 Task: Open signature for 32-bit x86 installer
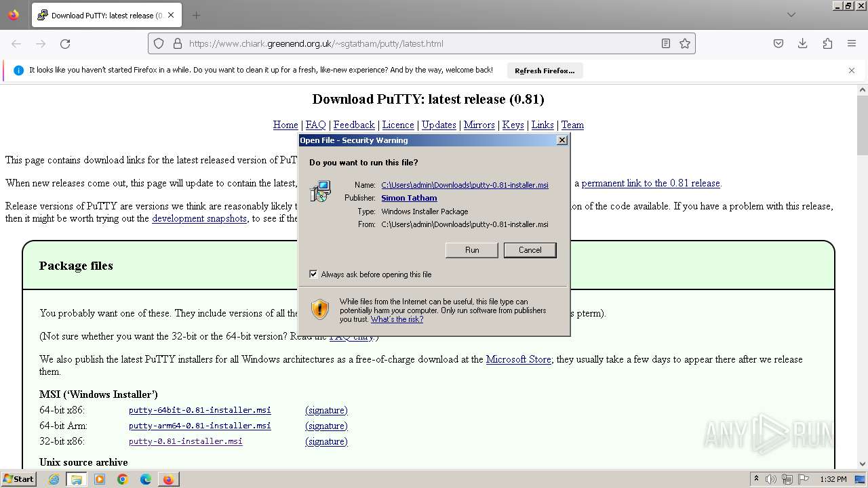326,441
